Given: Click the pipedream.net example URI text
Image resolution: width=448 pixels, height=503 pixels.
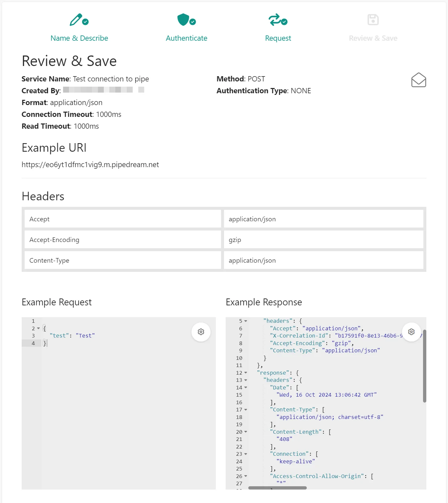Looking at the screenshot, I should click(90, 164).
